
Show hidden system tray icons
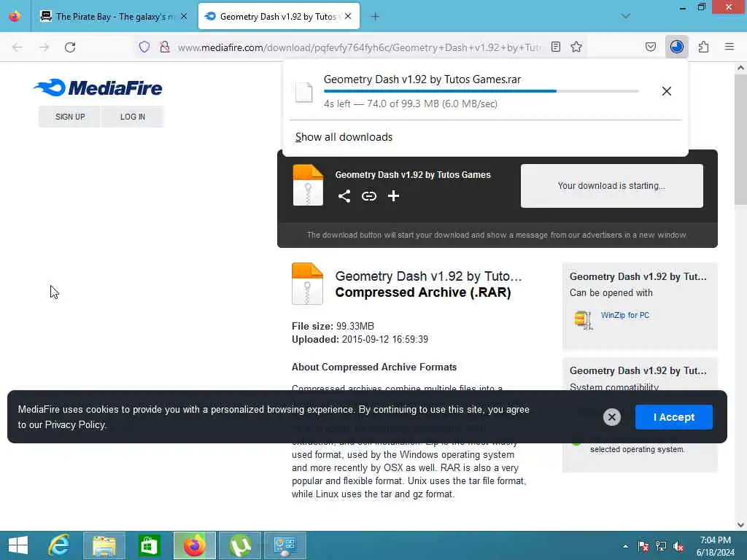point(625,546)
